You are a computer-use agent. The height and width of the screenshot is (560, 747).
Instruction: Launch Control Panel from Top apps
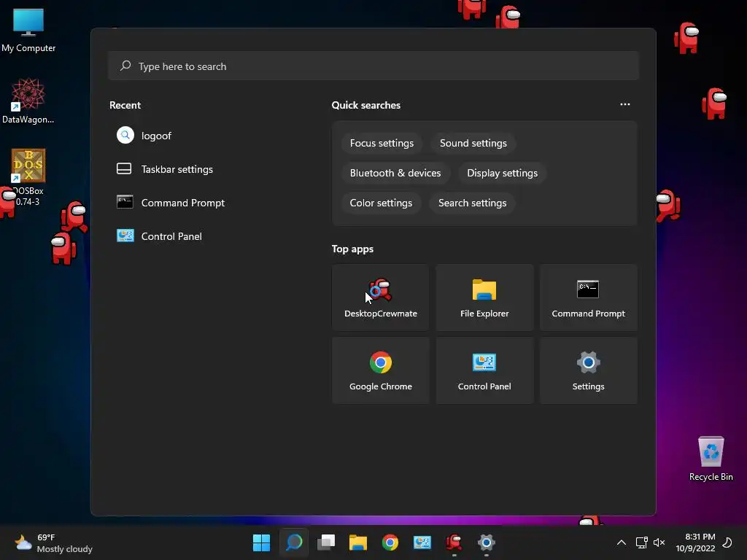point(484,370)
